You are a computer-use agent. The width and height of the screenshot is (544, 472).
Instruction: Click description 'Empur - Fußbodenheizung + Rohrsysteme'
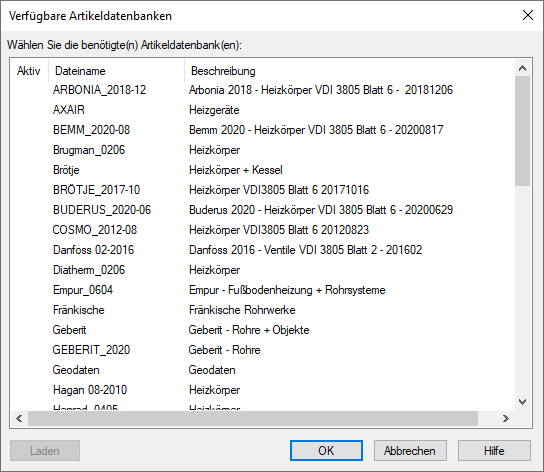pyautogui.click(x=287, y=290)
